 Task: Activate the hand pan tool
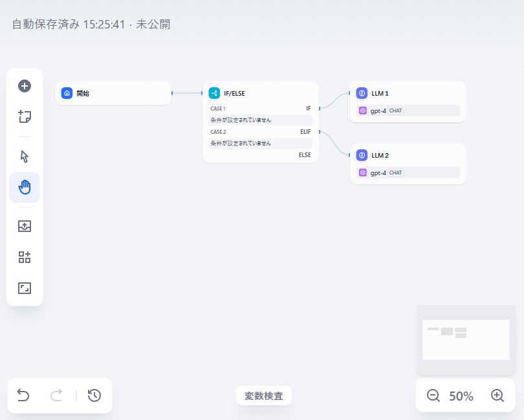pyautogui.click(x=25, y=187)
